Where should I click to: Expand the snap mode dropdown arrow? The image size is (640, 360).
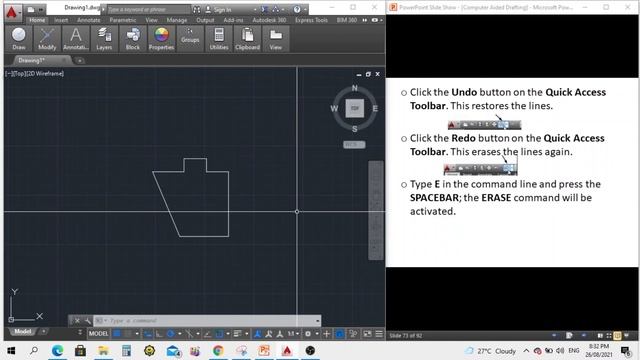[137, 334]
